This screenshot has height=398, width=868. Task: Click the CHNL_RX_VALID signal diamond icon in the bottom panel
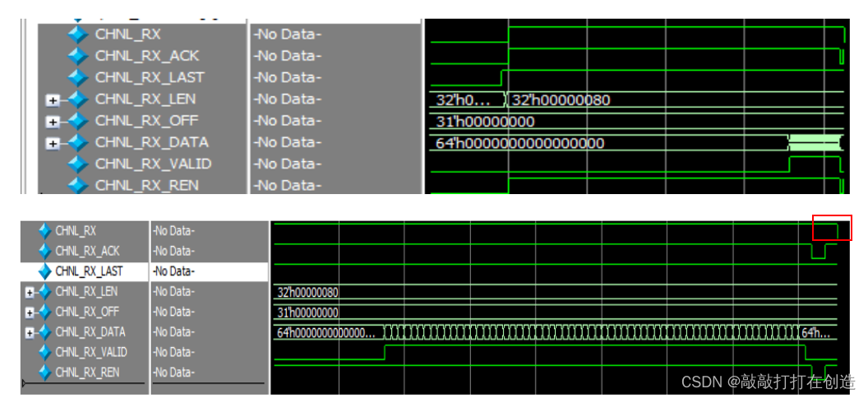[45, 352]
